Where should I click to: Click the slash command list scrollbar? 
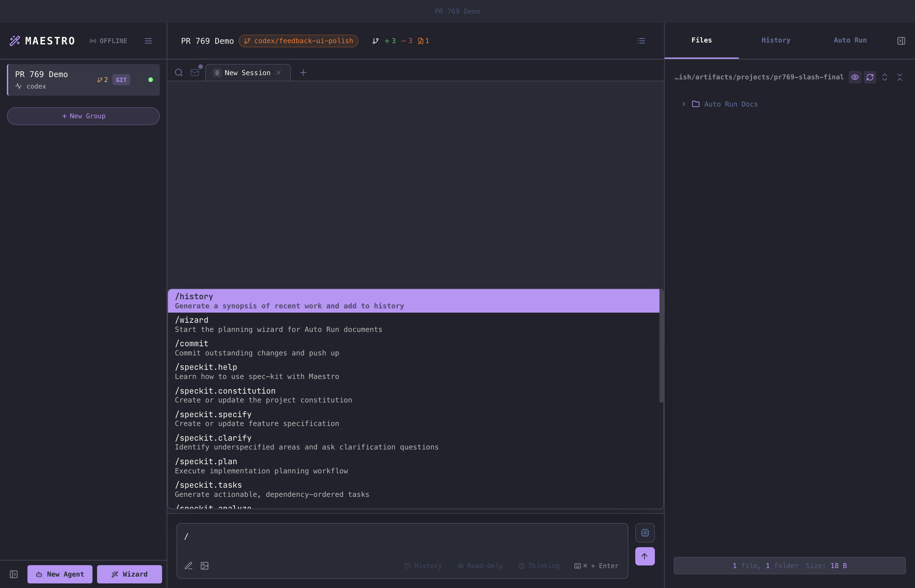(661, 346)
